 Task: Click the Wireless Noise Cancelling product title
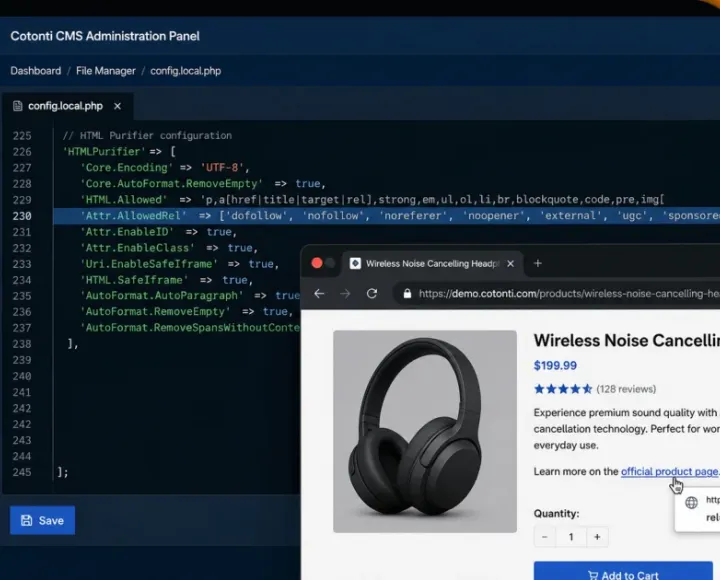click(626, 340)
